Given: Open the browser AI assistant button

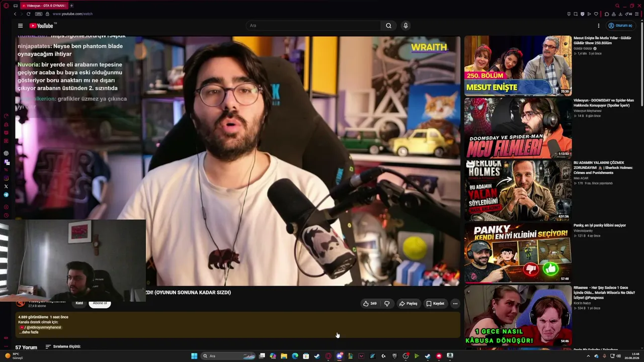Looking at the screenshot, I should (628, 14).
